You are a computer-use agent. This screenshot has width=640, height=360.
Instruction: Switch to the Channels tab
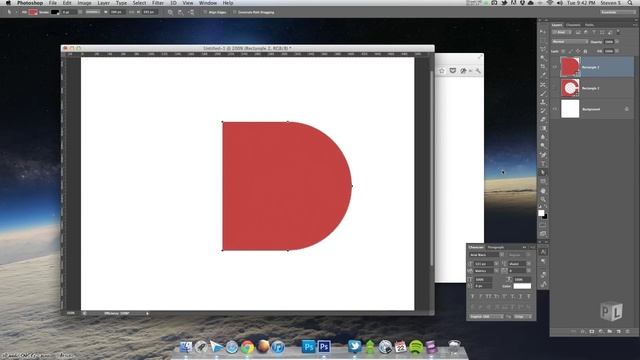[x=573, y=25]
